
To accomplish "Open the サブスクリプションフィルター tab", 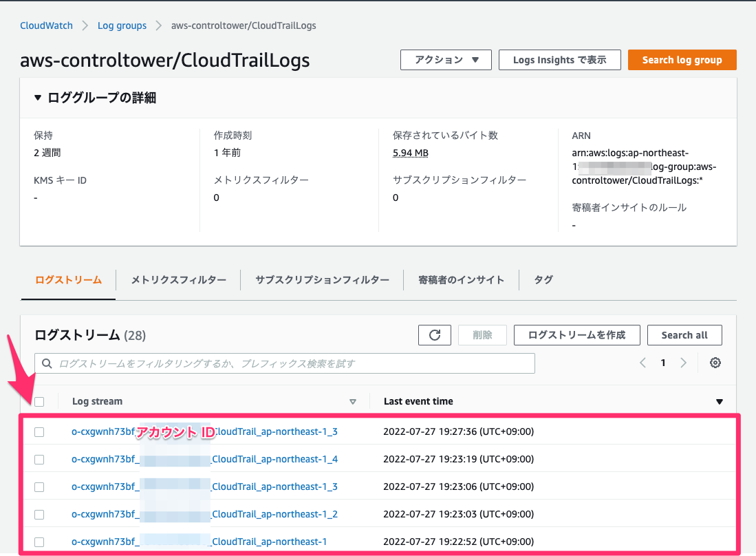I will [321, 279].
